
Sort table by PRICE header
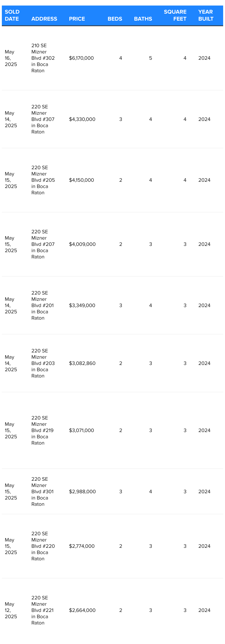tap(77, 19)
